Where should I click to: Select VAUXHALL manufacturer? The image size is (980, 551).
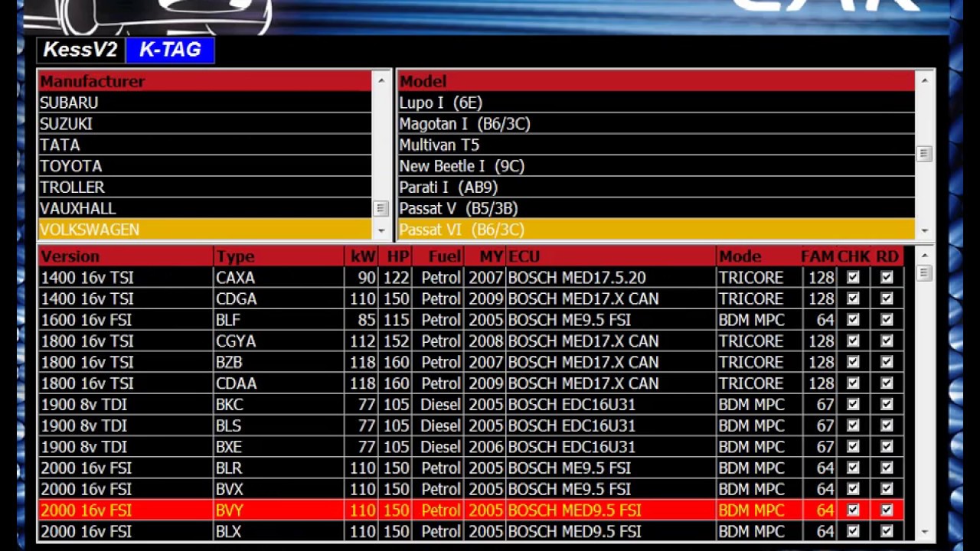[x=205, y=208]
